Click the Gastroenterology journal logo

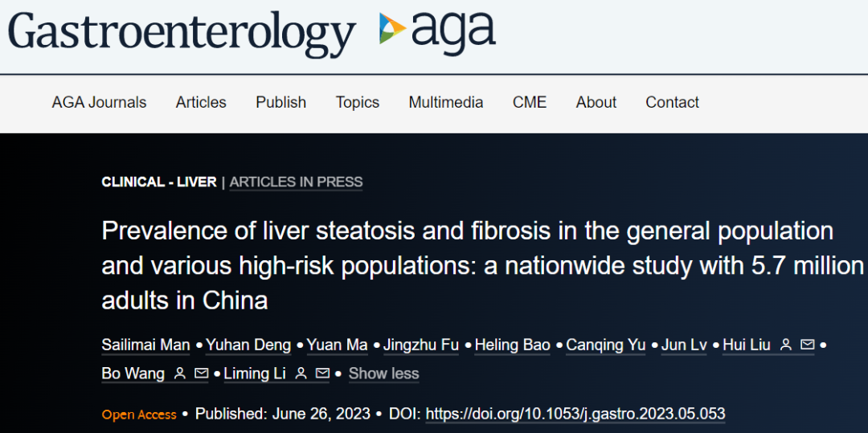[x=182, y=34]
